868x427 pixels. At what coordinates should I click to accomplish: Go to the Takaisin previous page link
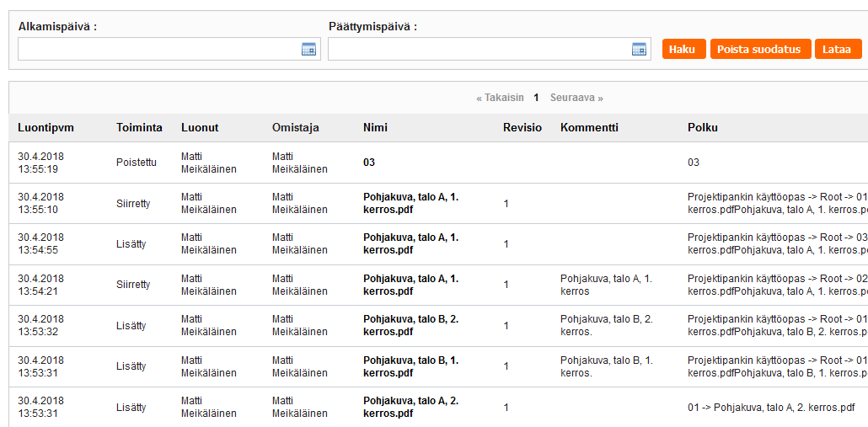500,98
